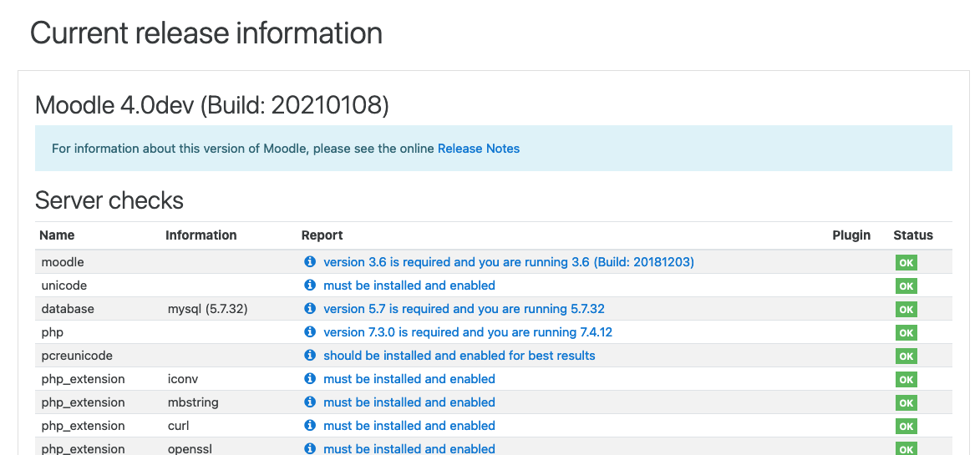Open openssl 'must be installed and enabled' link

(409, 449)
